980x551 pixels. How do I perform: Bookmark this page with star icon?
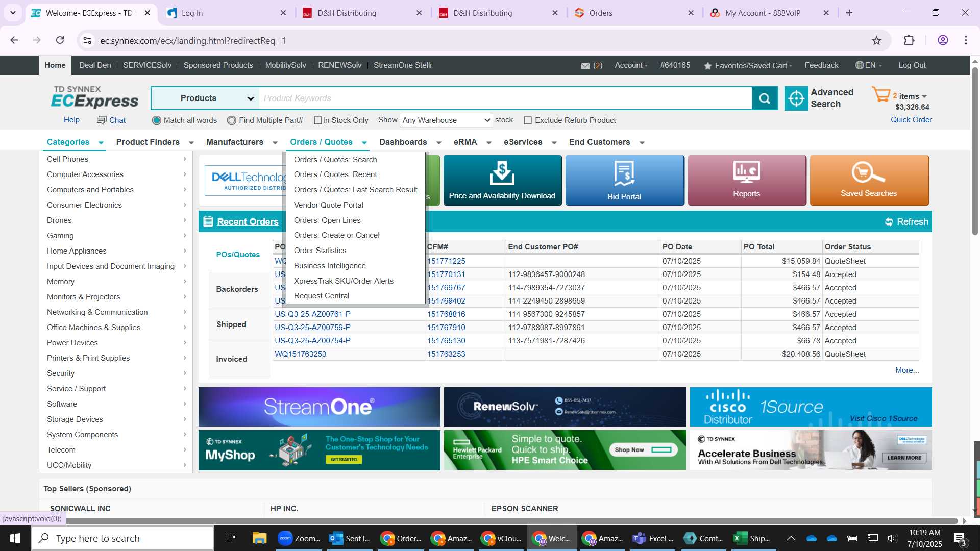pyautogui.click(x=876, y=40)
